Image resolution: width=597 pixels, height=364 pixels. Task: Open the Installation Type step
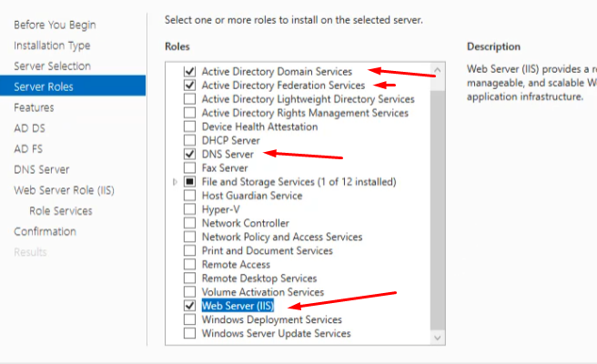(52, 45)
